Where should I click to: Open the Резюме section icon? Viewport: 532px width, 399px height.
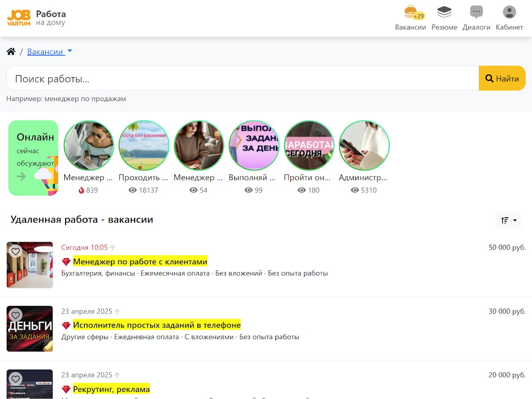(x=444, y=18)
